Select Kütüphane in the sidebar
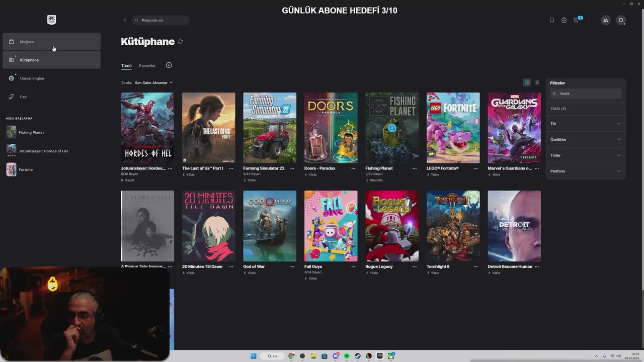 point(51,60)
